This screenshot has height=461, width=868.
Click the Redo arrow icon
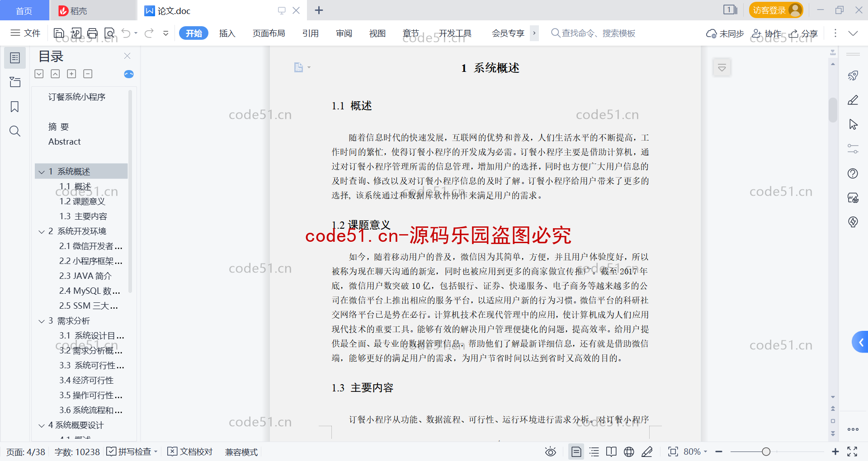coord(149,33)
